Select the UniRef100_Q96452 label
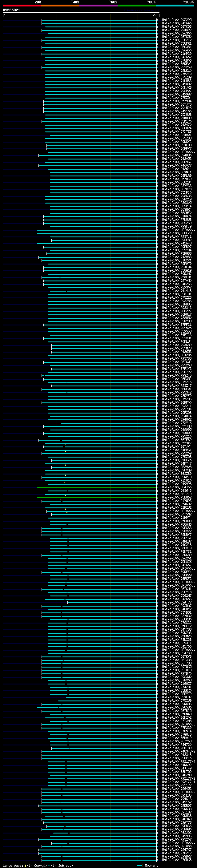Screen dimensions: 197x868 177,789
